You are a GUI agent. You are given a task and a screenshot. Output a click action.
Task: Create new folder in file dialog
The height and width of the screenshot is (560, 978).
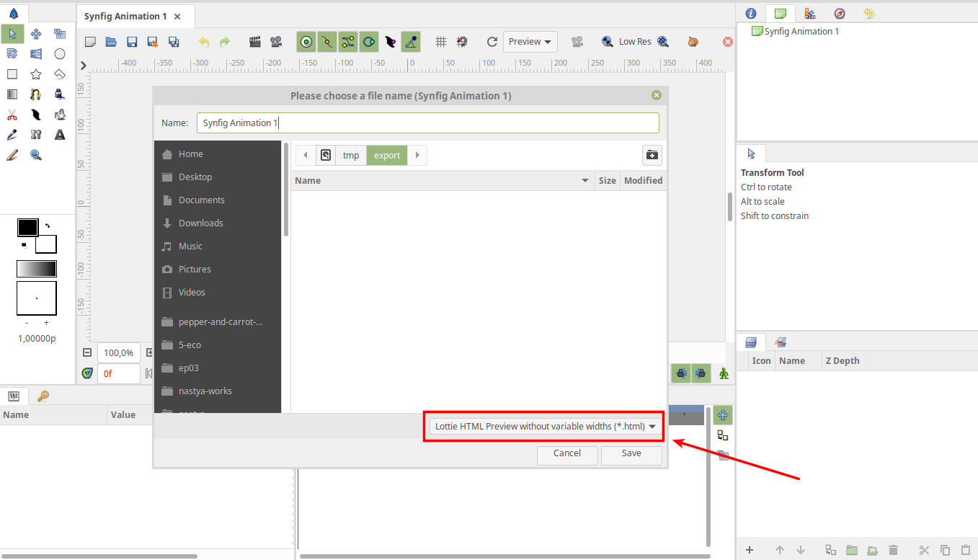pyautogui.click(x=652, y=155)
